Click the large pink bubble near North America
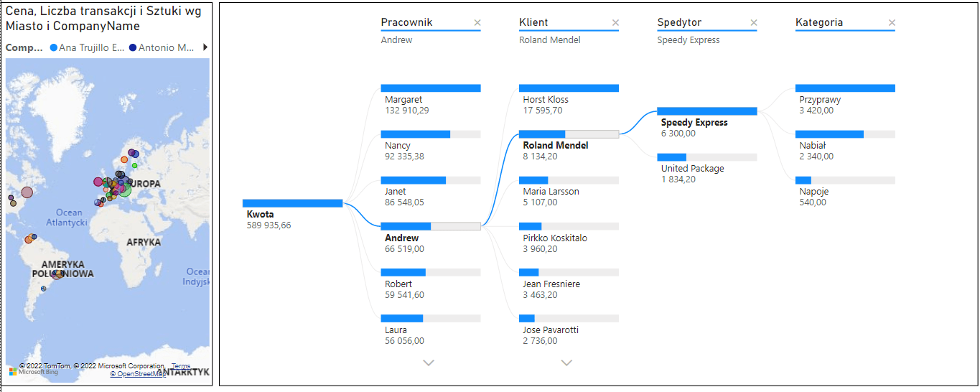The width and height of the screenshot is (980, 392). (x=27, y=192)
